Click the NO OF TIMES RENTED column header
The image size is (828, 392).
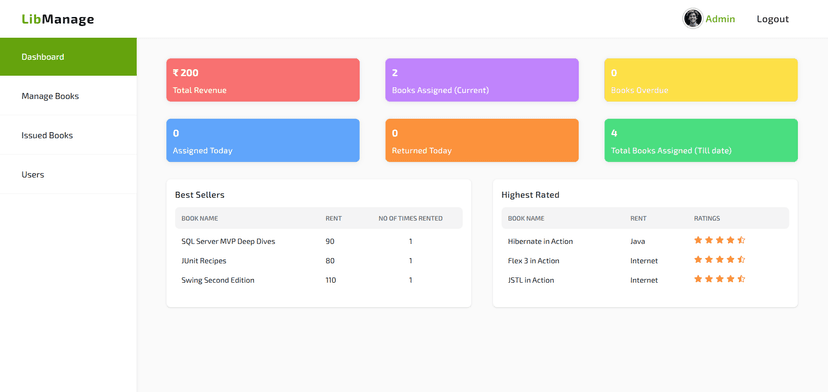(410, 218)
